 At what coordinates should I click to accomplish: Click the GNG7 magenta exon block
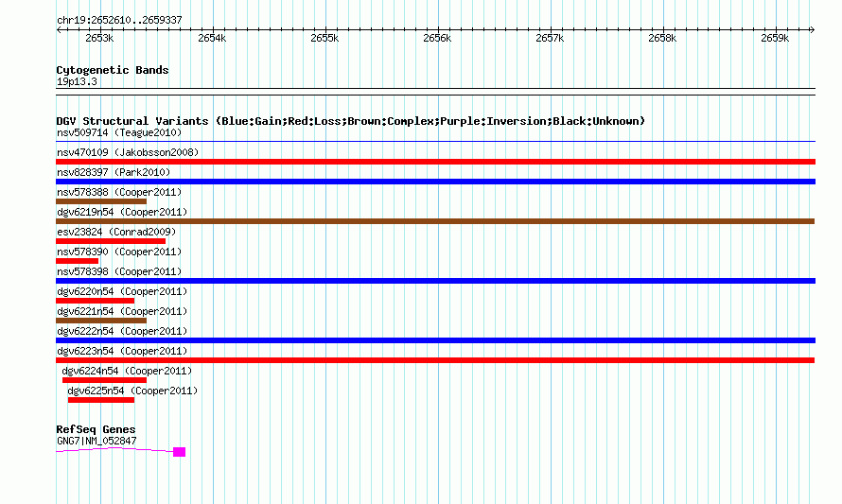180,452
